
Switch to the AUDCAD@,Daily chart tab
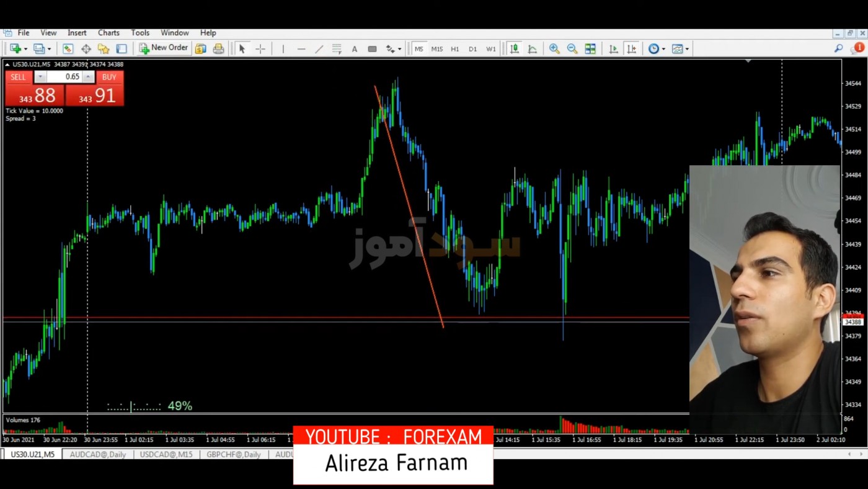tap(98, 454)
